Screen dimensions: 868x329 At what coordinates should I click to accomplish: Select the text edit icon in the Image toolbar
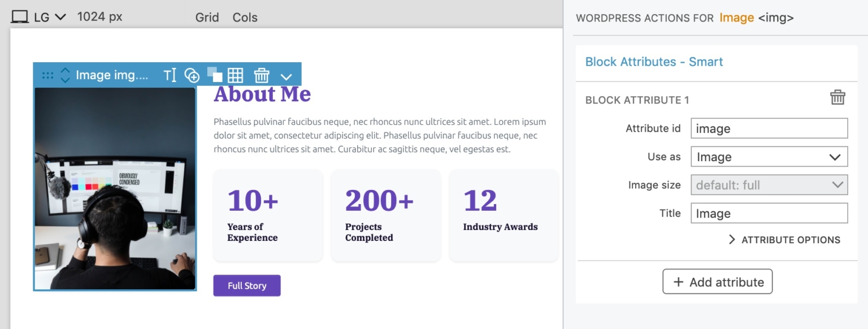(171, 75)
